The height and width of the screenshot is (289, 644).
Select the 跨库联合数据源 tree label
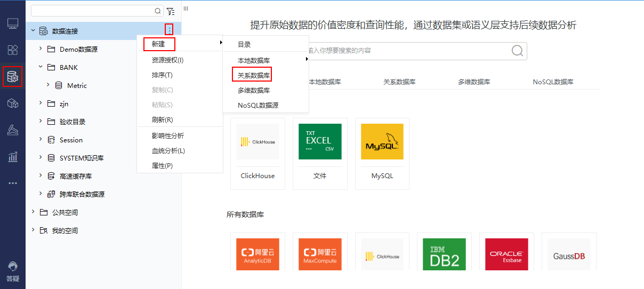(82, 194)
